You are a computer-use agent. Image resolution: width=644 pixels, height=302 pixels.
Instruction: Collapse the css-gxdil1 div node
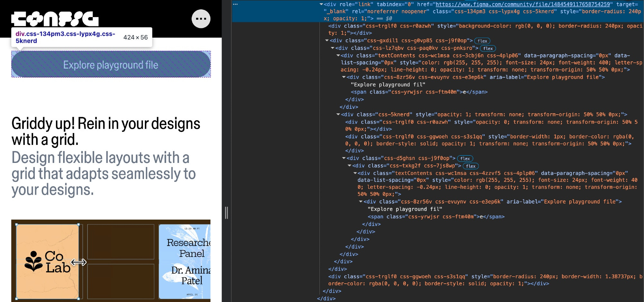pyautogui.click(x=327, y=41)
